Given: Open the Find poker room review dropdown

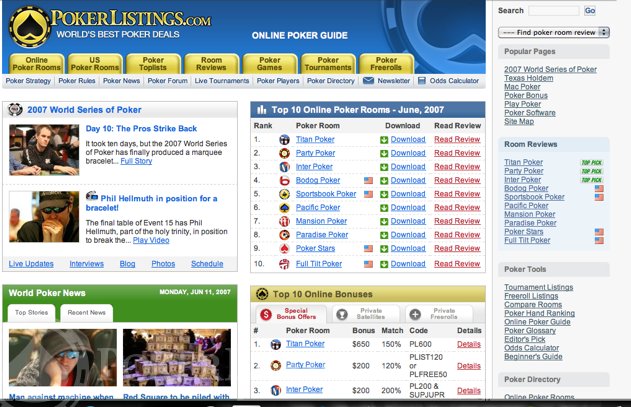Looking at the screenshot, I should pos(554,33).
